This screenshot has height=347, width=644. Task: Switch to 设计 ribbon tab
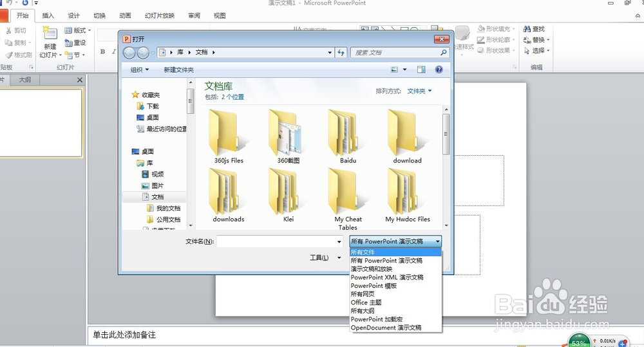point(73,15)
